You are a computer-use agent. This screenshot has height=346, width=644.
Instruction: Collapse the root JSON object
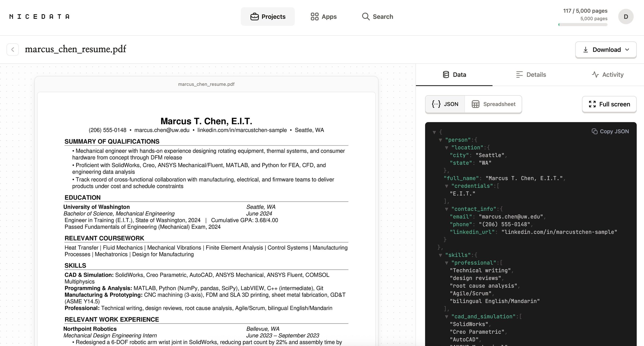pos(434,132)
